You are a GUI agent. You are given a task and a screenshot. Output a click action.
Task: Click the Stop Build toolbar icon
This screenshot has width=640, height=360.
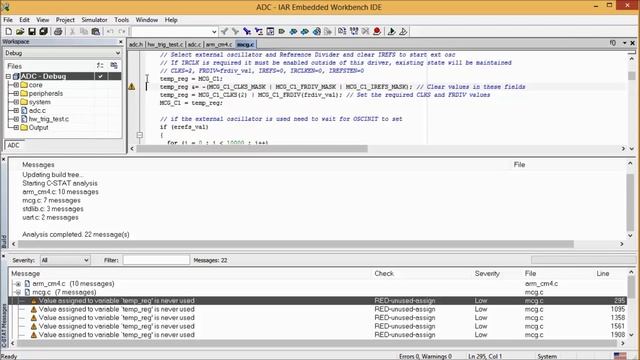pos(365,31)
